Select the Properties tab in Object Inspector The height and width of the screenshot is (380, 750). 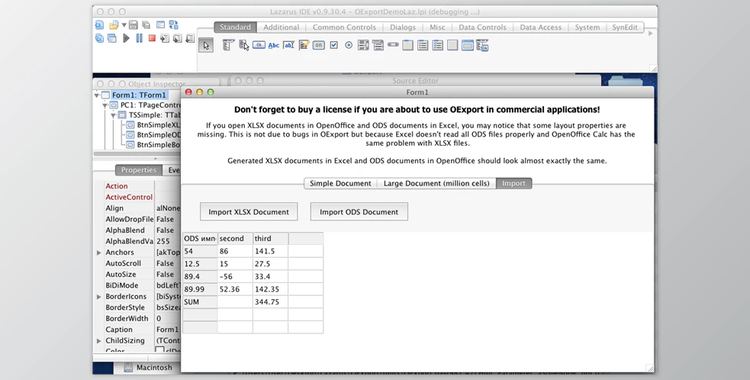139,170
